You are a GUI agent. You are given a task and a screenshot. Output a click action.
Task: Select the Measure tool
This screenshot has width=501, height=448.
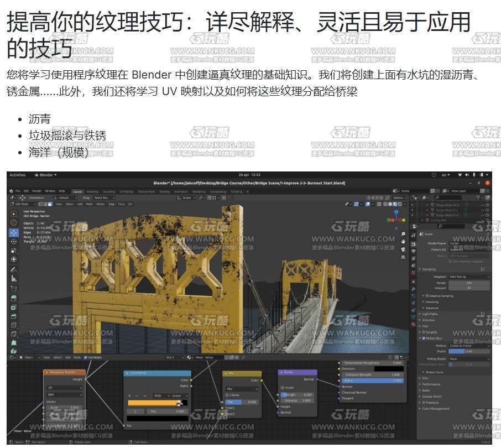(x=13, y=279)
